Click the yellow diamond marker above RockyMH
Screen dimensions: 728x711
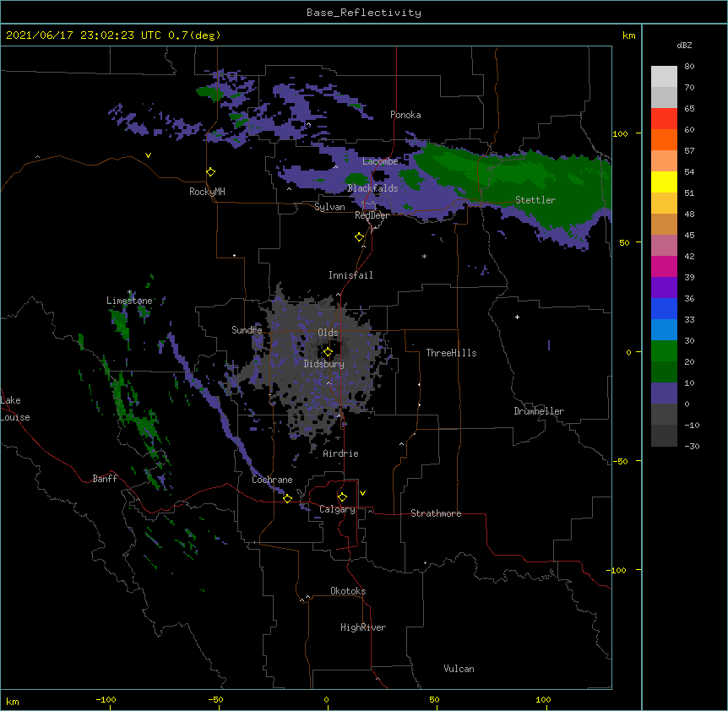pyautogui.click(x=211, y=172)
